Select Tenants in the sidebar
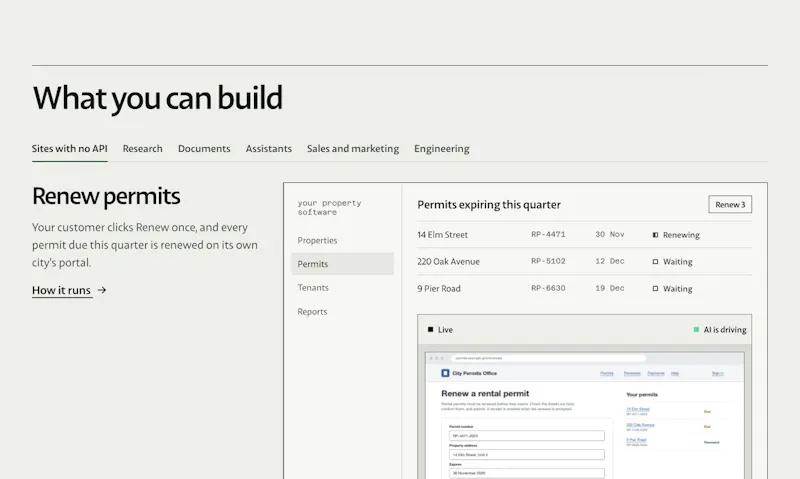 pos(313,288)
